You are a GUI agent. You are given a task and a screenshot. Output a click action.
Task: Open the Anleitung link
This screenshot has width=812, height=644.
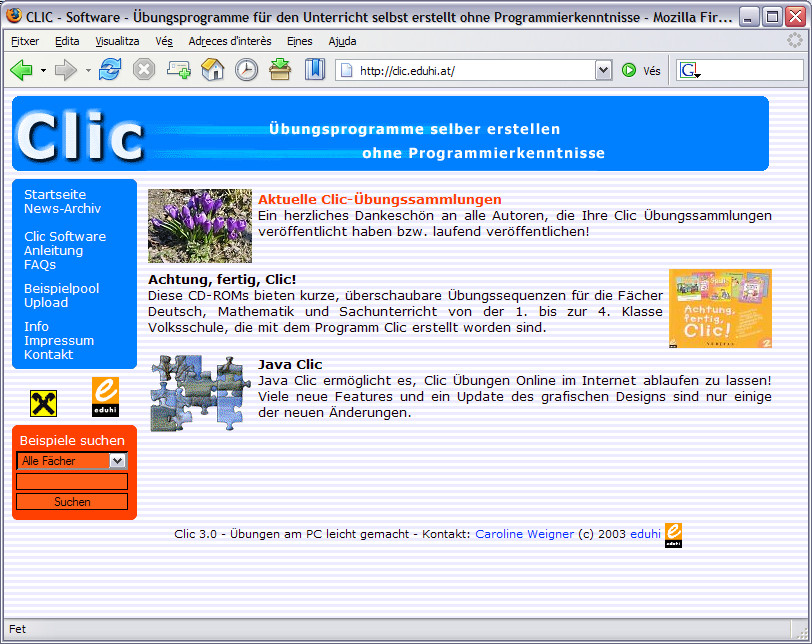53,251
